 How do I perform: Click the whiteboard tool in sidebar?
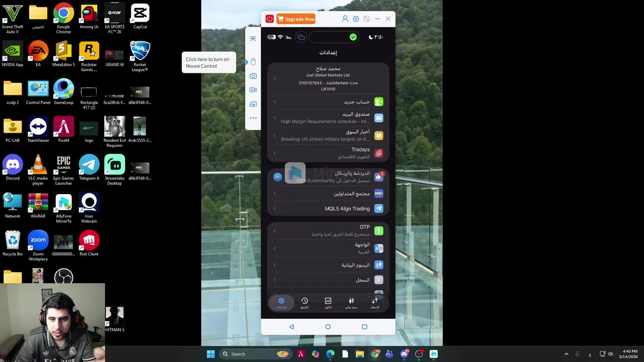click(253, 104)
